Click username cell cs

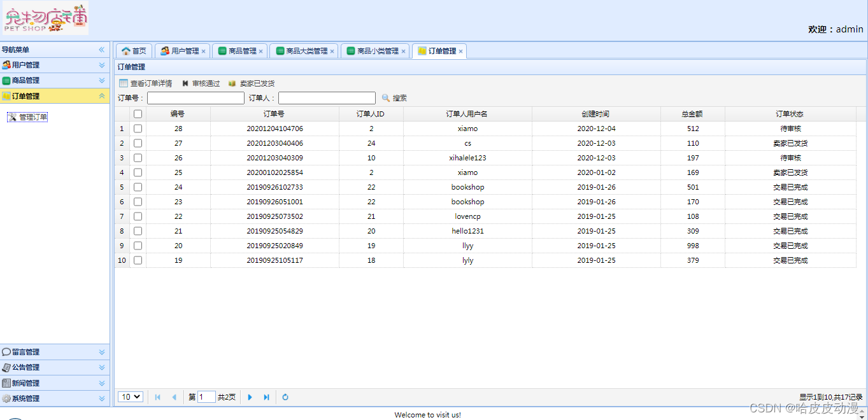467,143
